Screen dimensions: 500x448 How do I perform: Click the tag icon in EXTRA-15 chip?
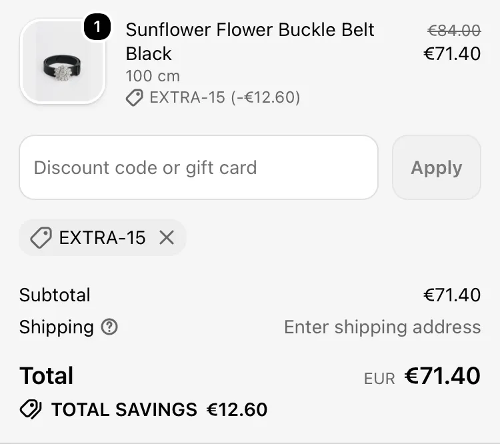point(41,237)
